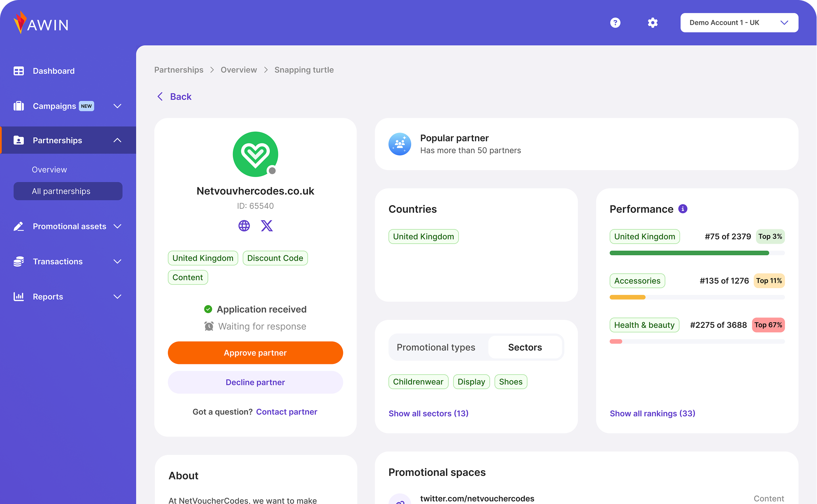Expand the Reports chevron
Image resolution: width=817 pixels, height=504 pixels.
coord(117,296)
